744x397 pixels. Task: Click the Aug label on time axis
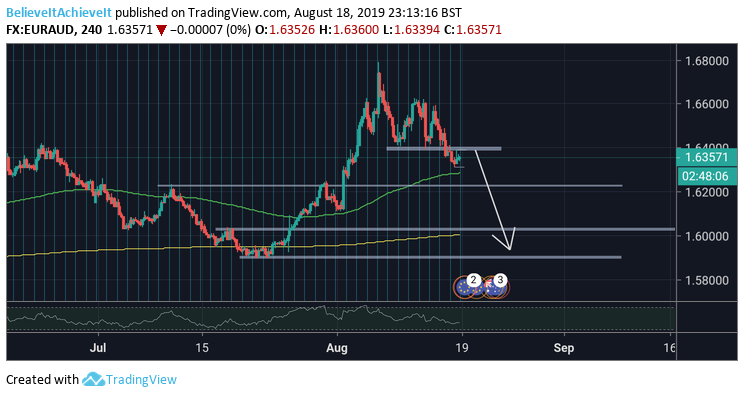point(336,348)
